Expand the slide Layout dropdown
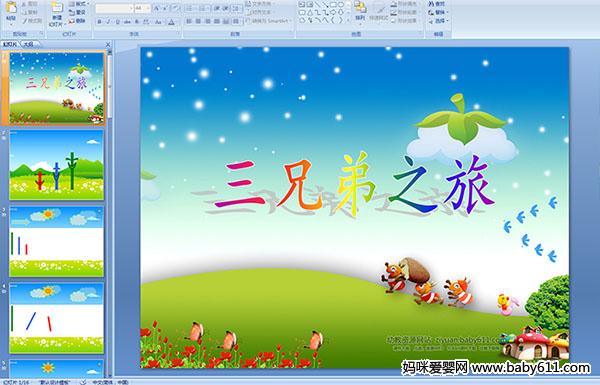Viewport: 600px width, 385px height. (79, 4)
